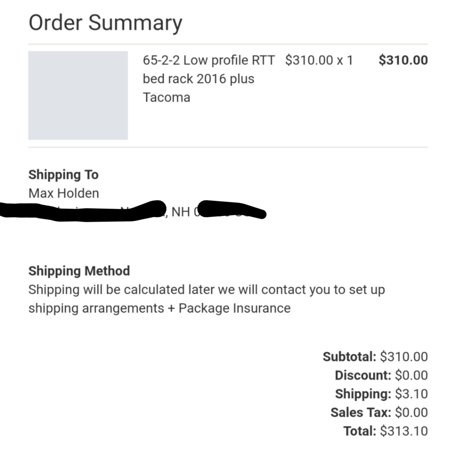Image resolution: width=456 pixels, height=476 pixels.
Task: Click the product name 65-2-2 Low profile RTT
Action: pos(209,60)
